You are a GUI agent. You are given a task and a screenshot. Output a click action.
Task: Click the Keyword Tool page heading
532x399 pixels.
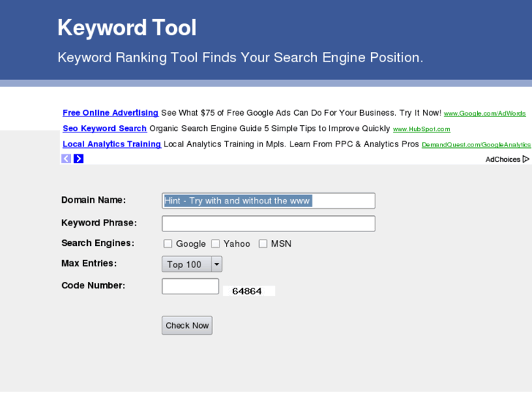127,28
